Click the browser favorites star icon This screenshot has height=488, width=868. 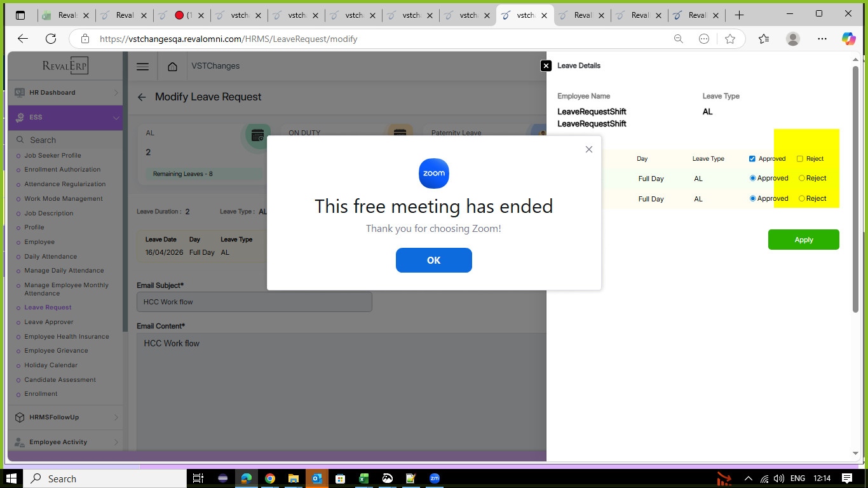730,39
